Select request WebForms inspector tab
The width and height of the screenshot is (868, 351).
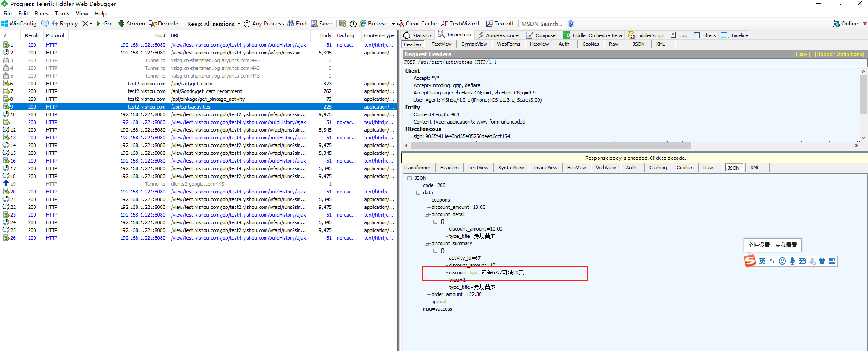(x=508, y=44)
